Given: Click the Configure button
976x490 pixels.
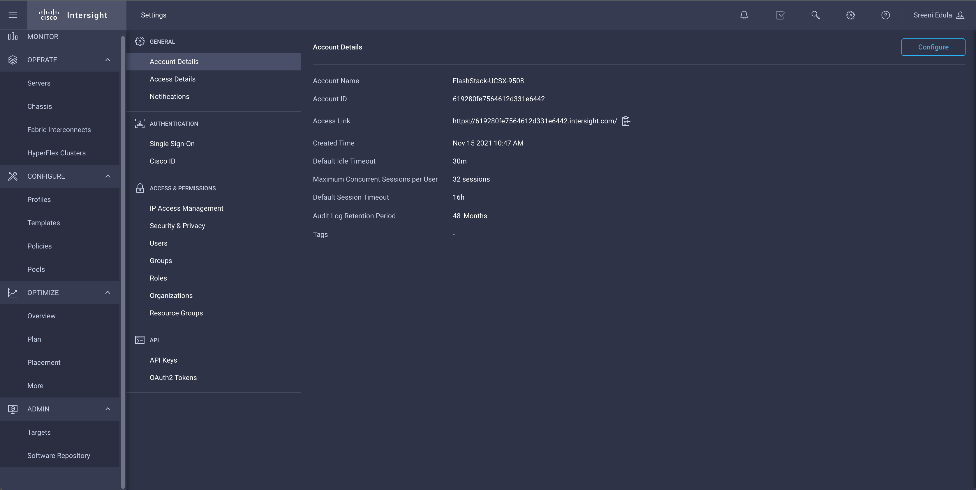Looking at the screenshot, I should coord(933,47).
